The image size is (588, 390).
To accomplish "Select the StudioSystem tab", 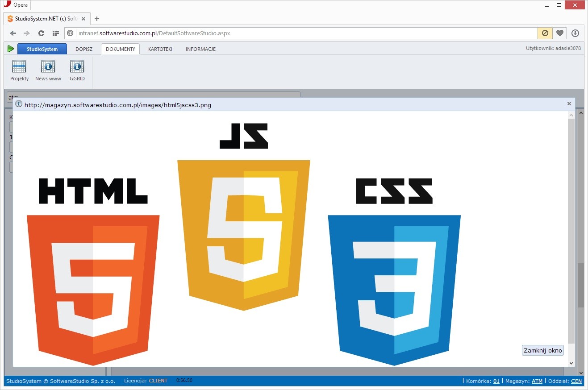I will (x=42, y=49).
